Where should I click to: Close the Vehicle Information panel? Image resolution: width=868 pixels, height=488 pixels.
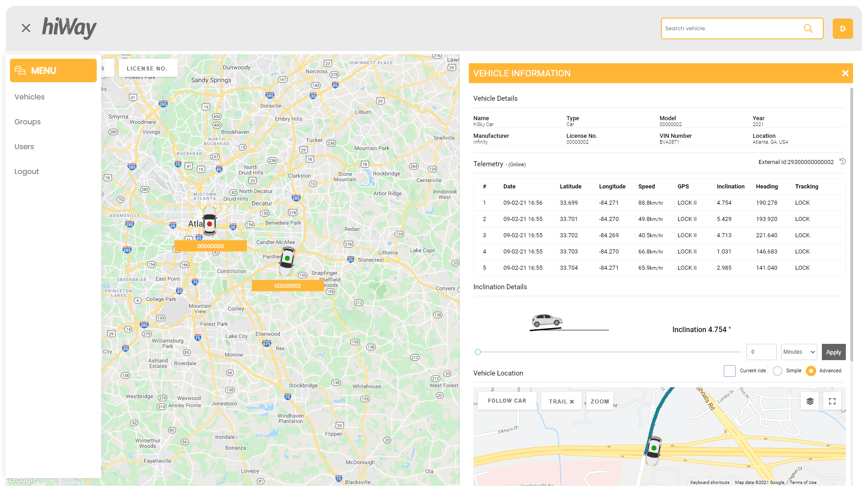tap(845, 73)
